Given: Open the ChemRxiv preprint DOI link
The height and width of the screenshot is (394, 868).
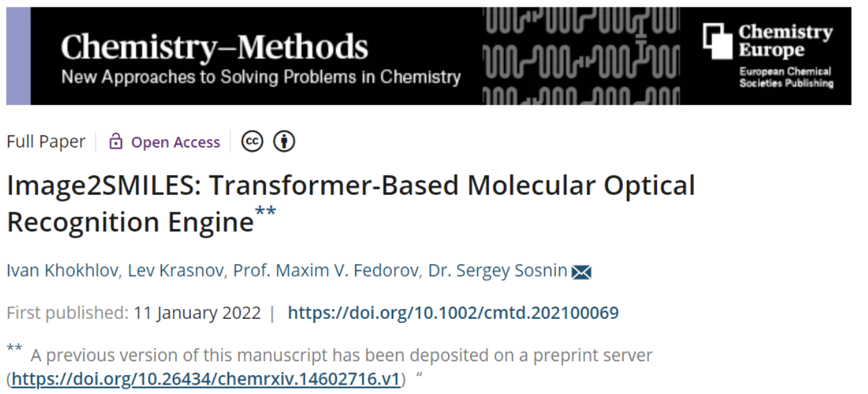Looking at the screenshot, I should 206,378.
